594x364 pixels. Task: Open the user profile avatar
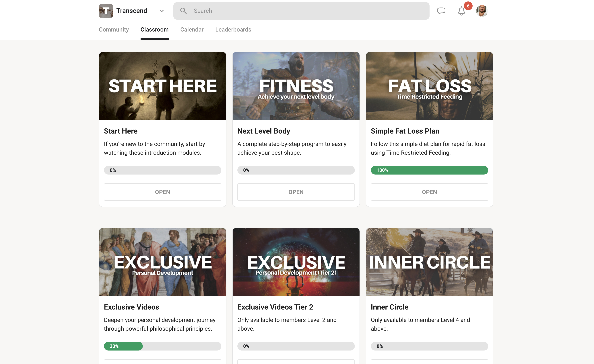coord(482,11)
